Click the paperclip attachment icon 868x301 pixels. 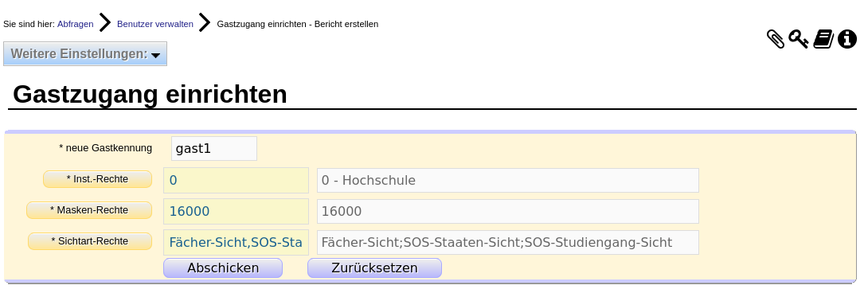pyautogui.click(x=775, y=39)
